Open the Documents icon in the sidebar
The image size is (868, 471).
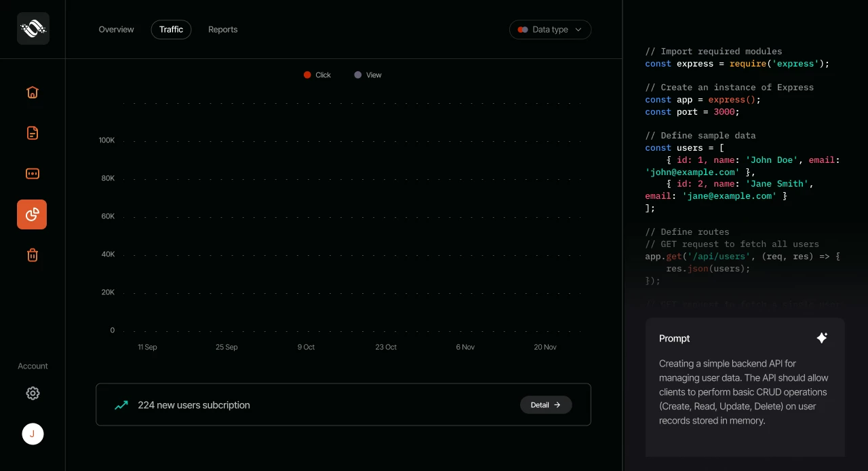point(32,133)
